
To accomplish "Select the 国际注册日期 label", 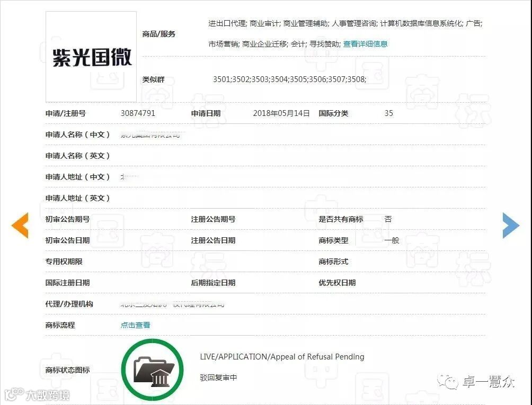I will click(x=67, y=283).
